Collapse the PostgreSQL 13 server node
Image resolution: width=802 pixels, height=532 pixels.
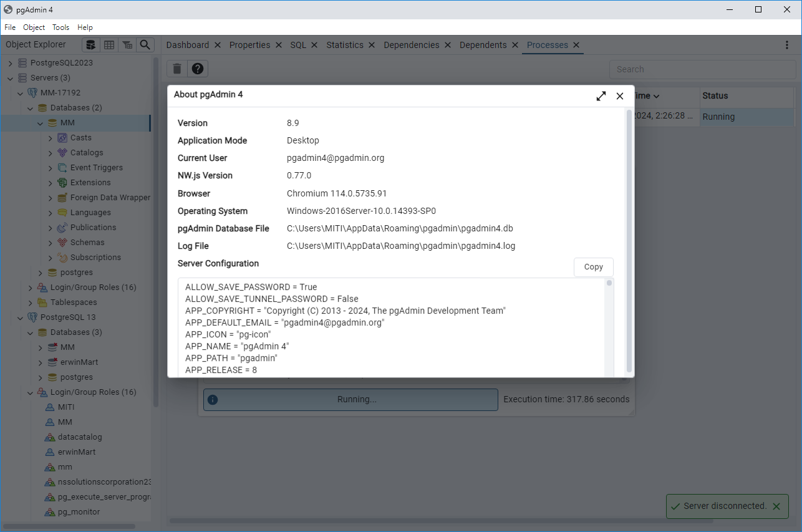(20, 317)
